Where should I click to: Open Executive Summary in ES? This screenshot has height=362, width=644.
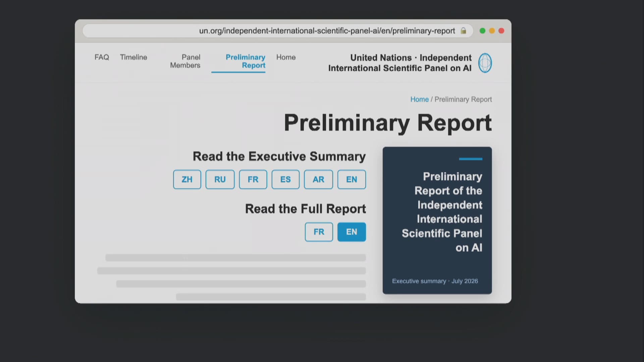(285, 179)
